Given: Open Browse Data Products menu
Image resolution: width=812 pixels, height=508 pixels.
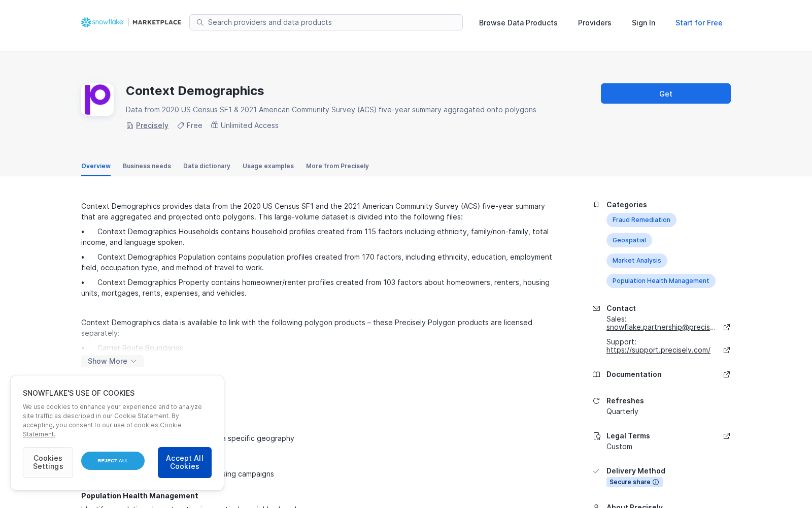Looking at the screenshot, I should coord(518,23).
